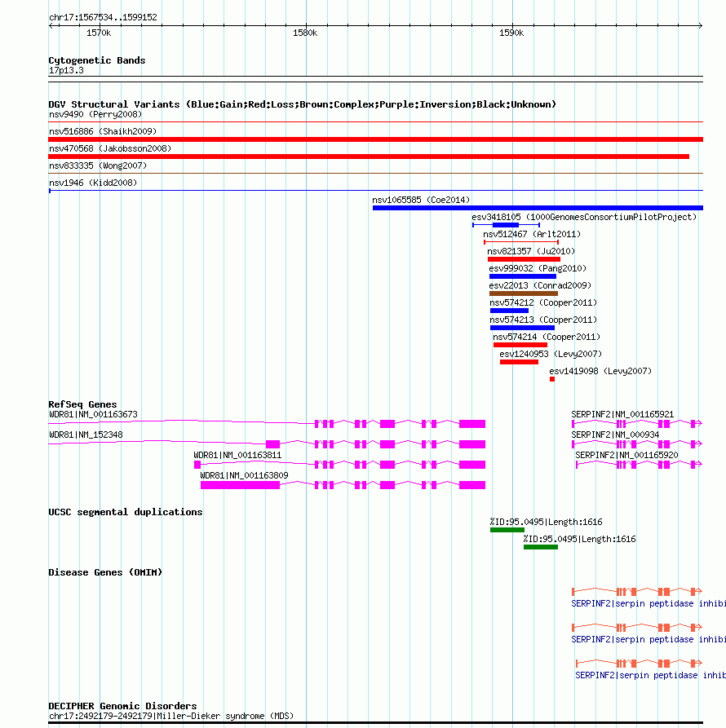Select SERPINF2 NM_001165921 RefSeq gene model

(637, 423)
